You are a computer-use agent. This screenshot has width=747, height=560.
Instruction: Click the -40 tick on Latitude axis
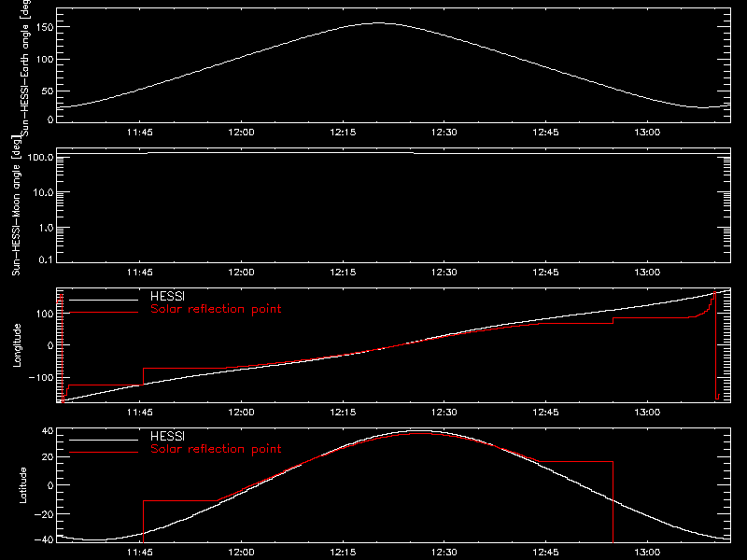[44, 539]
